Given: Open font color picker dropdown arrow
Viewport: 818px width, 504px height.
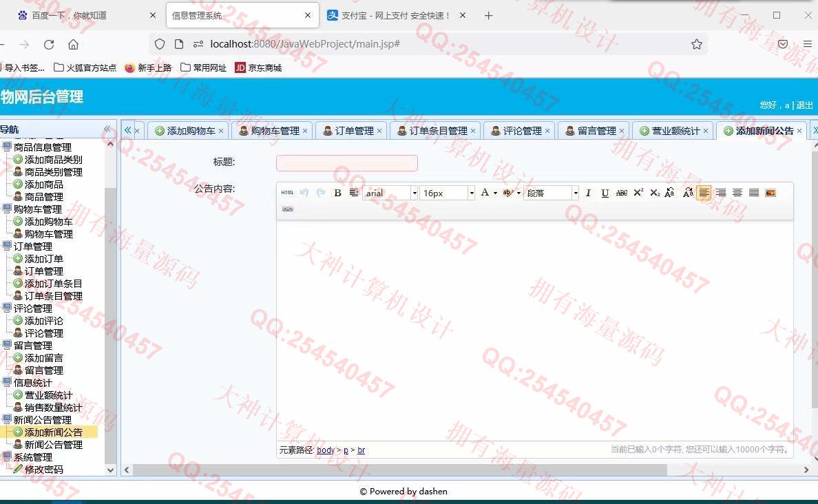Looking at the screenshot, I should click(x=495, y=193).
